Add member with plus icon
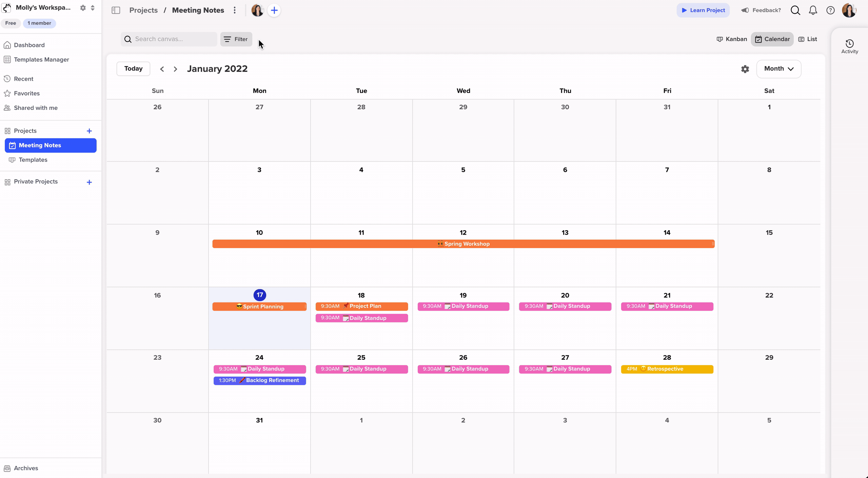The height and width of the screenshot is (478, 868). pos(274,10)
